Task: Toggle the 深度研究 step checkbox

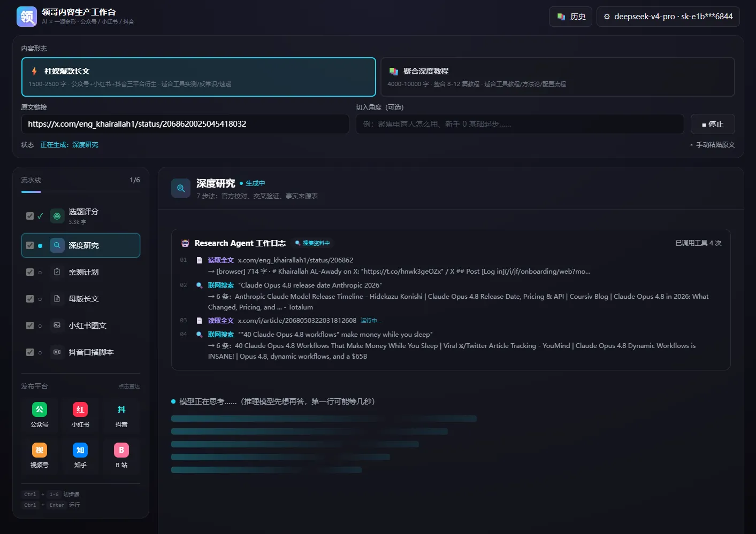Action: click(30, 245)
